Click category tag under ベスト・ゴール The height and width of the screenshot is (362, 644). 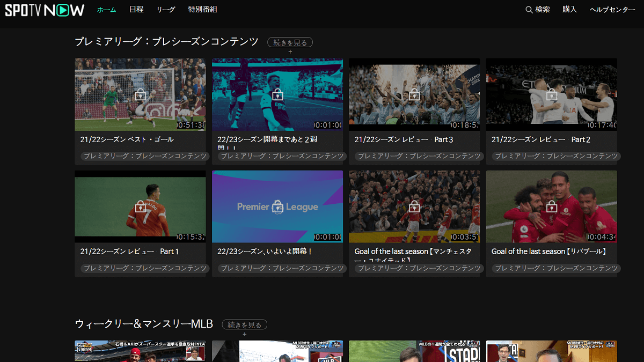pyautogui.click(x=144, y=156)
